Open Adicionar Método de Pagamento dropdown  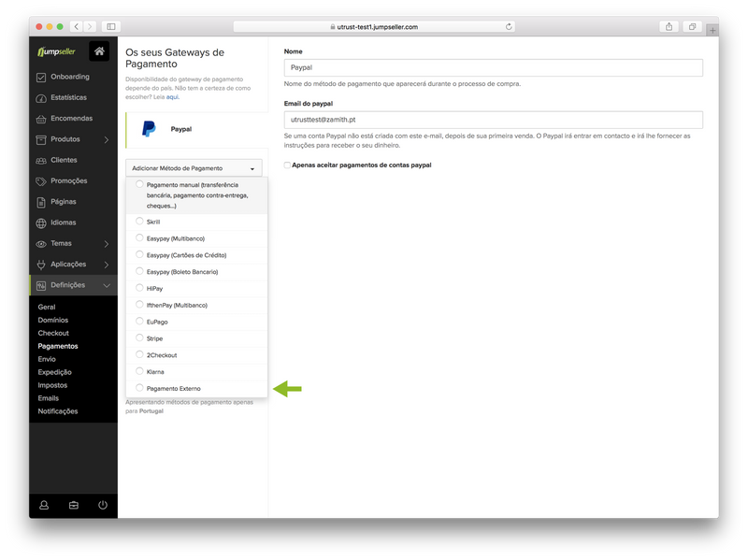194,168
